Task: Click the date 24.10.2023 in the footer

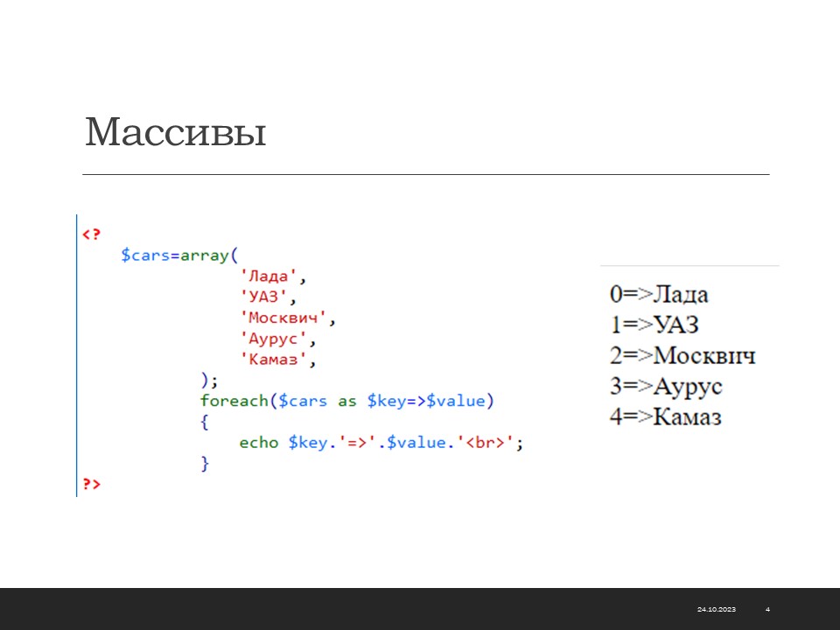Action: coord(716,609)
